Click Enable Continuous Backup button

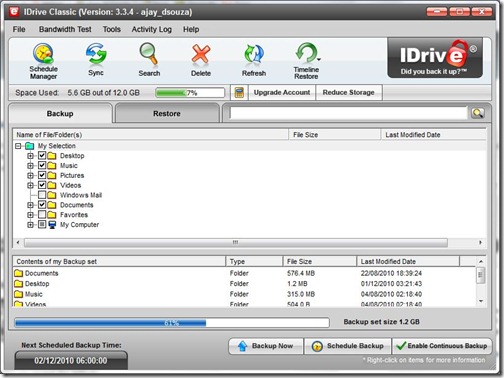tap(442, 346)
